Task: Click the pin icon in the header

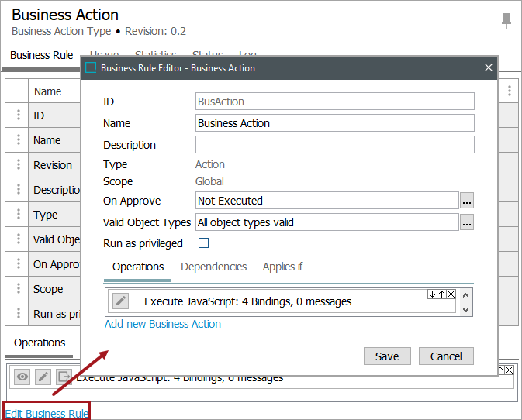Action: (x=506, y=20)
